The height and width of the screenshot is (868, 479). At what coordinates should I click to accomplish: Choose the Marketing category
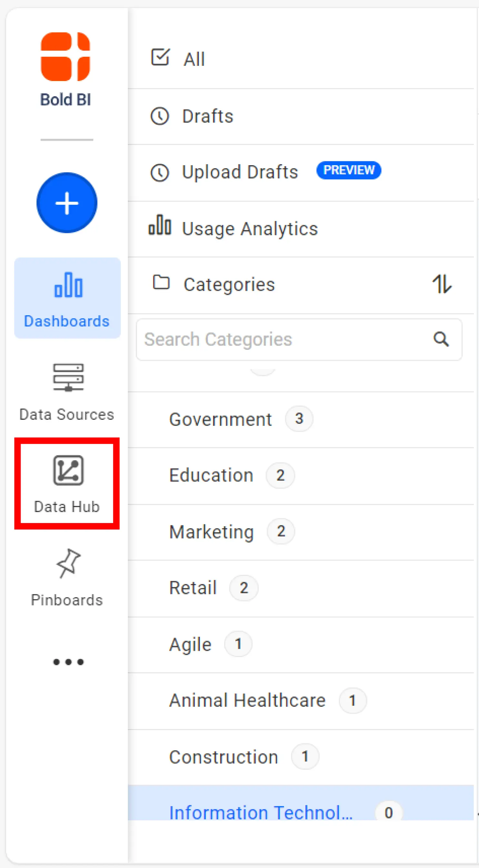click(211, 532)
